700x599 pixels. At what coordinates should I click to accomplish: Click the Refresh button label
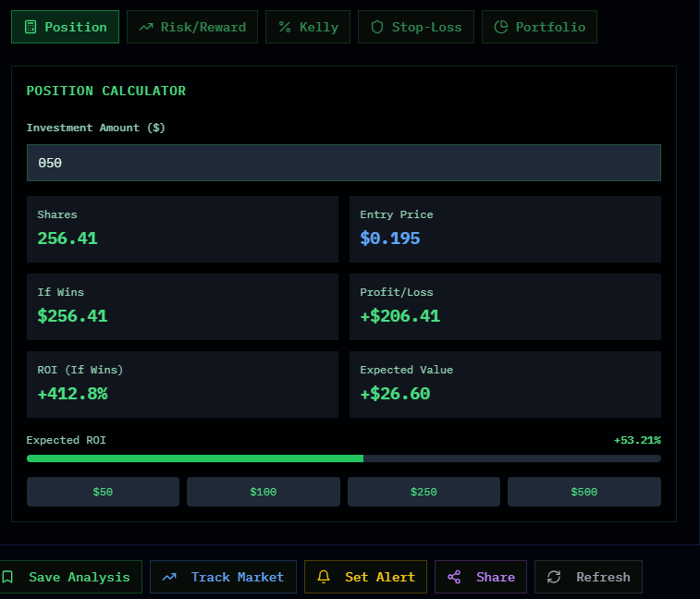point(603,577)
